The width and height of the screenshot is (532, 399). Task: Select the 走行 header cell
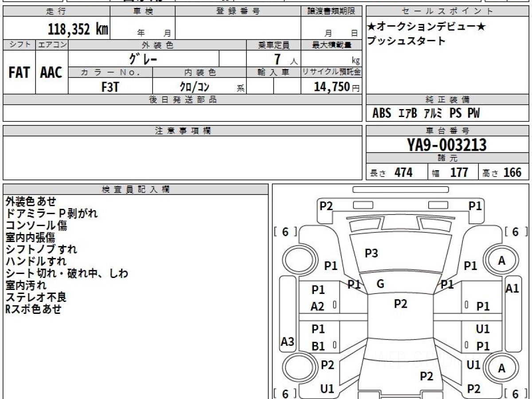(56, 12)
